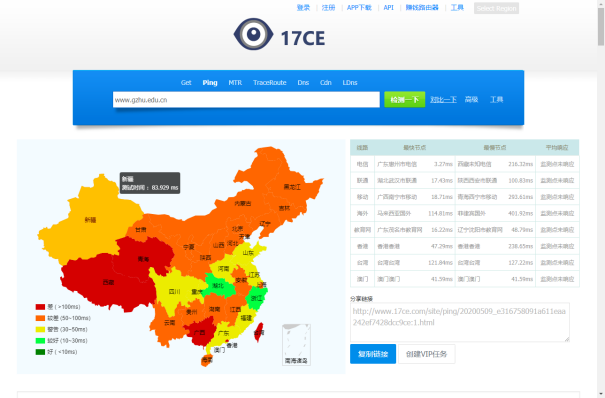Screen dimensions: 605x398
Task: Click the 马来西亚国外 node cell
Action: pyautogui.click(x=394, y=213)
